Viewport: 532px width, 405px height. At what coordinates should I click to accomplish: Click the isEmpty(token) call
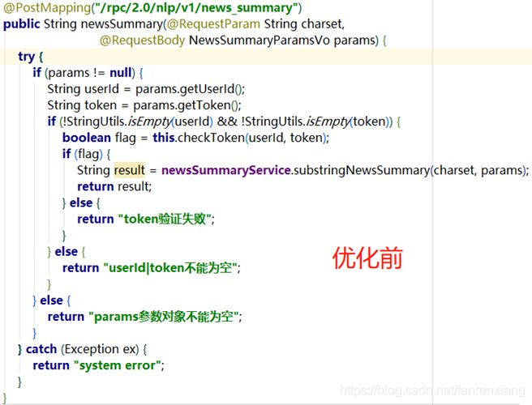click(x=347, y=122)
